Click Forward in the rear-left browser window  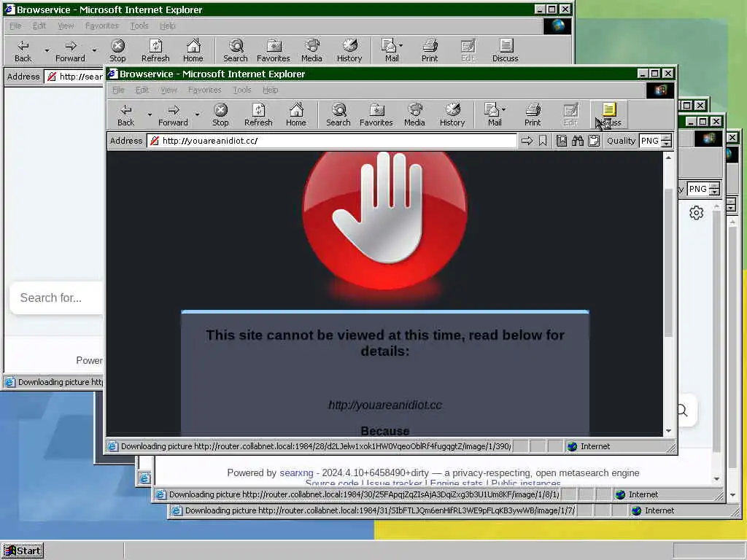pos(70,51)
